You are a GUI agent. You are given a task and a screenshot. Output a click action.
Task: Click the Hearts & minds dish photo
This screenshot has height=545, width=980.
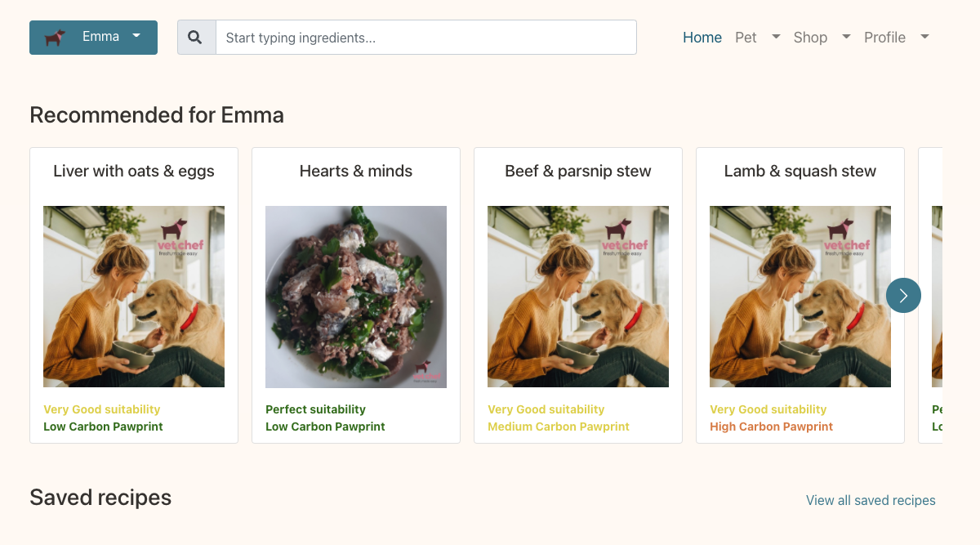356,297
